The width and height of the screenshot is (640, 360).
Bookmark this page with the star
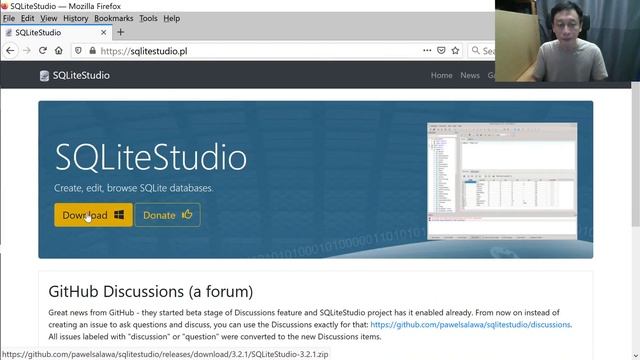coord(456,51)
